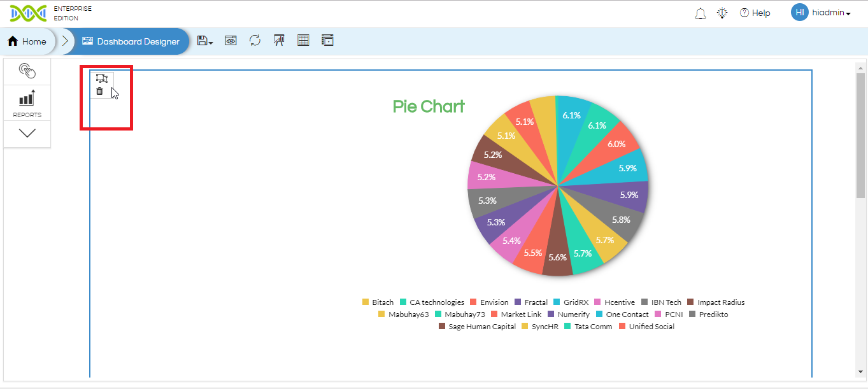Toggle CA technologies legend entry
868x389 pixels.
point(432,302)
